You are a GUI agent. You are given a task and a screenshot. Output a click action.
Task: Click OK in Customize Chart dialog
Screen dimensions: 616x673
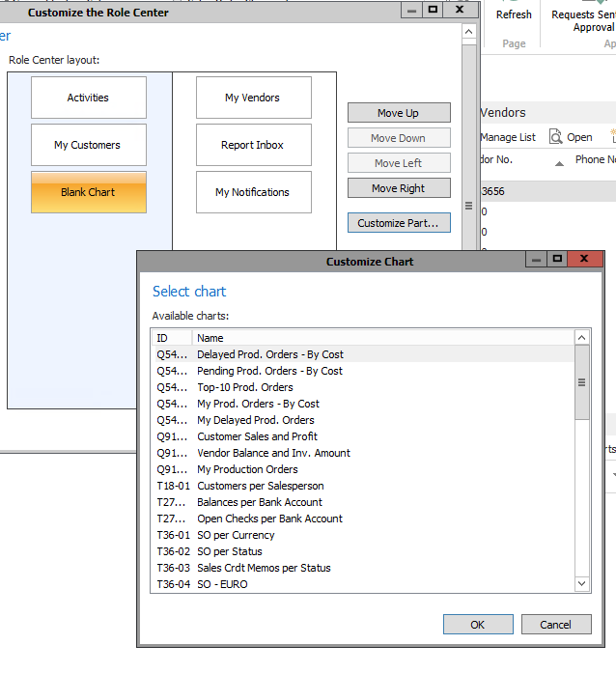(x=477, y=625)
